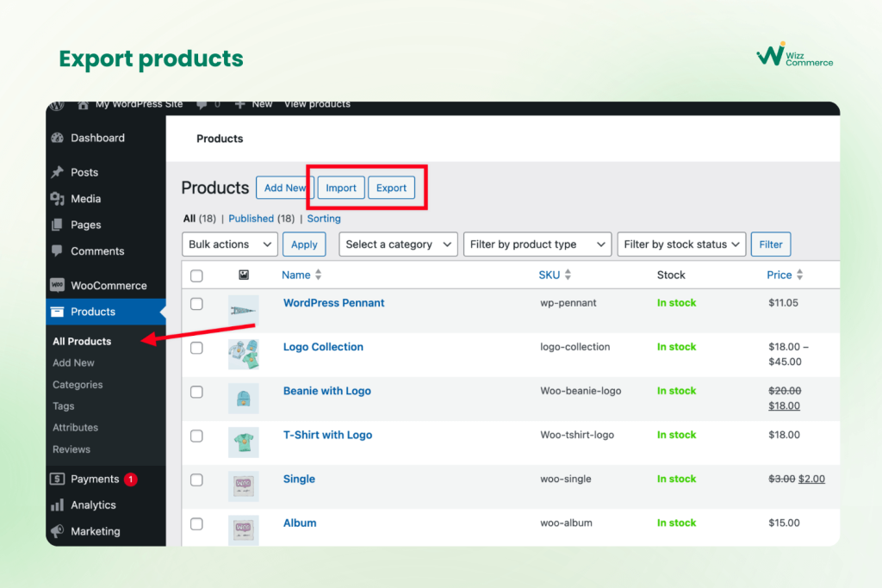Click the image column header icon

[x=244, y=275]
